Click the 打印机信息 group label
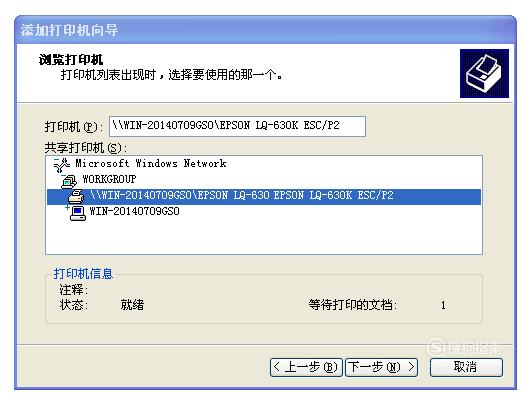The image size is (527, 394). click(83, 274)
